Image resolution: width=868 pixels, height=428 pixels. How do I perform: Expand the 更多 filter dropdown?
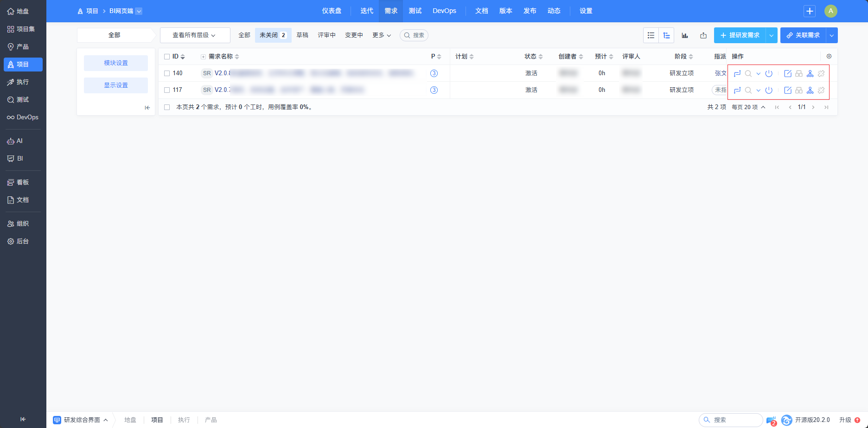tap(382, 35)
